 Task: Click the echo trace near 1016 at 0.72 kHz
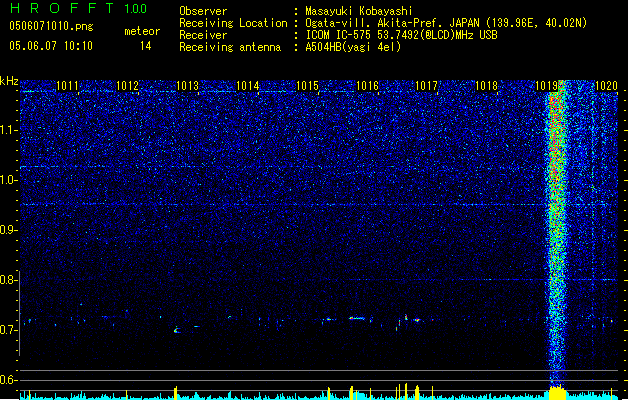click(x=357, y=319)
